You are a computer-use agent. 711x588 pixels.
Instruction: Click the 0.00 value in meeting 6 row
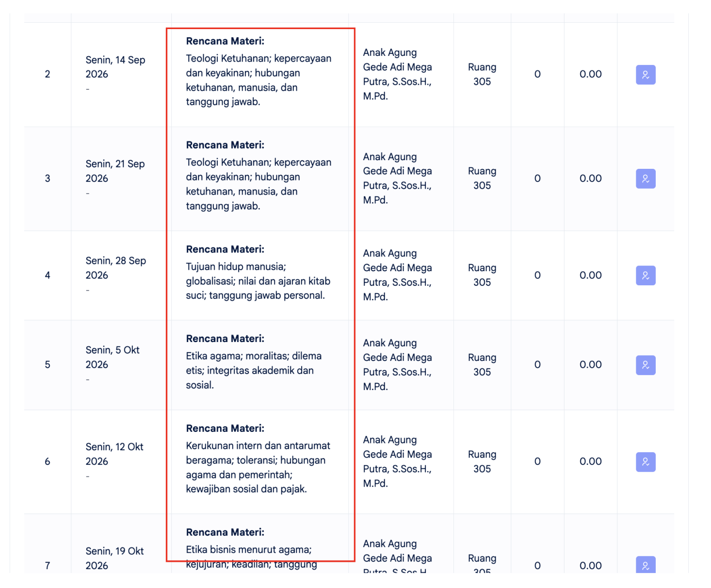click(591, 461)
